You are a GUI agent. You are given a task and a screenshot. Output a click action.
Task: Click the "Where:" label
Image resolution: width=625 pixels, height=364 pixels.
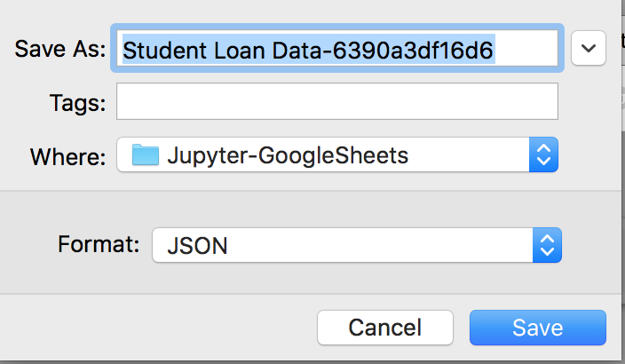point(68,156)
